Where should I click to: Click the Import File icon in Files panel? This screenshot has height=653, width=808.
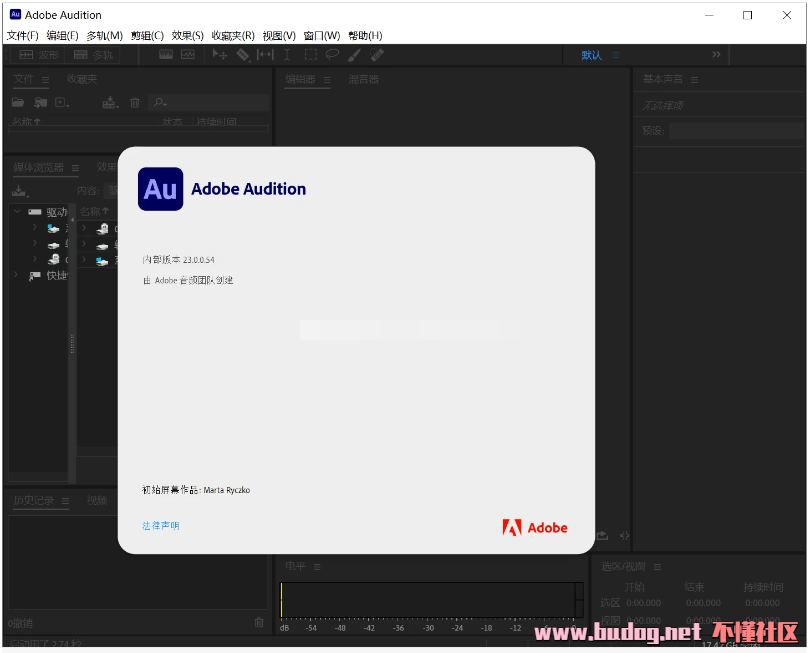tap(41, 103)
